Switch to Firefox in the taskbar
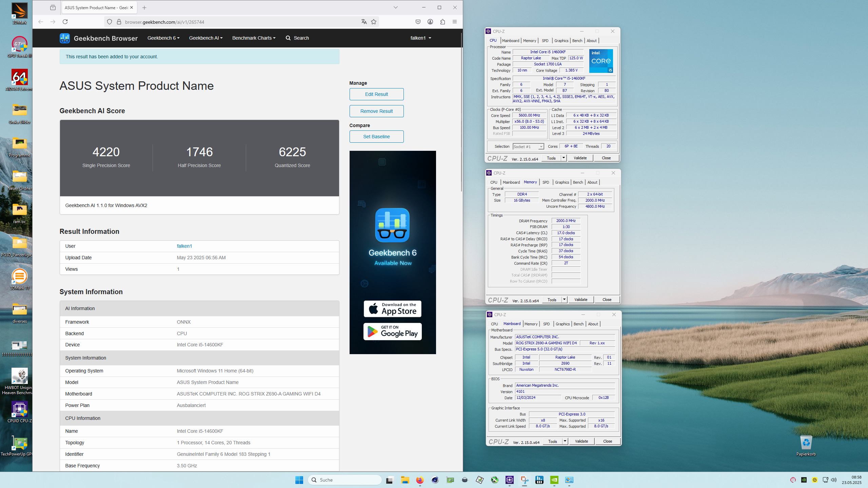 click(x=420, y=480)
